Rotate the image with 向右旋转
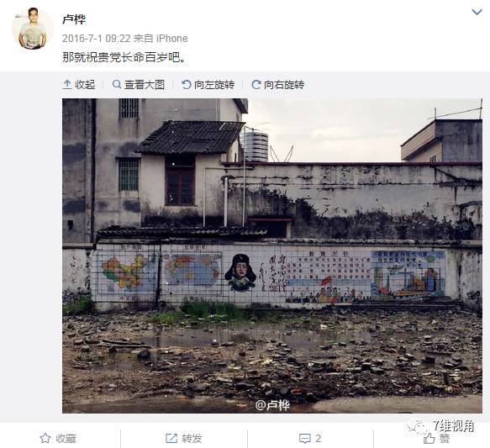This screenshot has width=490, height=448. 284,85
